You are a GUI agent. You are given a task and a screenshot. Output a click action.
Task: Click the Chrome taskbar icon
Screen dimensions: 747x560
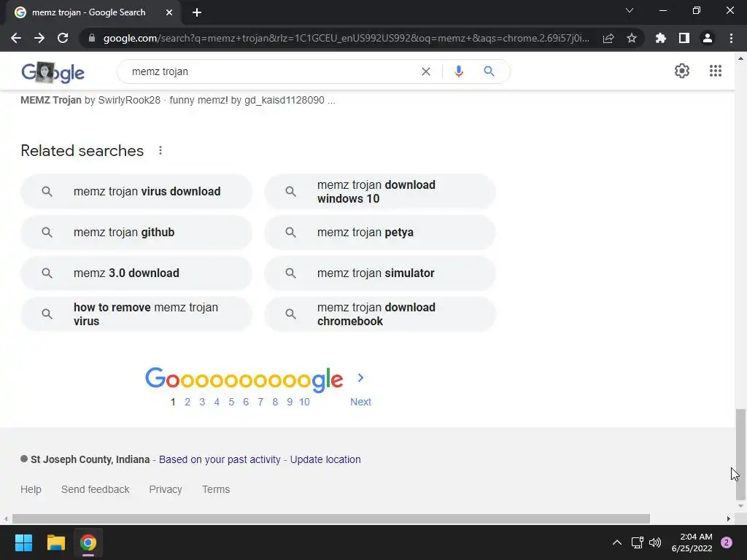88,542
